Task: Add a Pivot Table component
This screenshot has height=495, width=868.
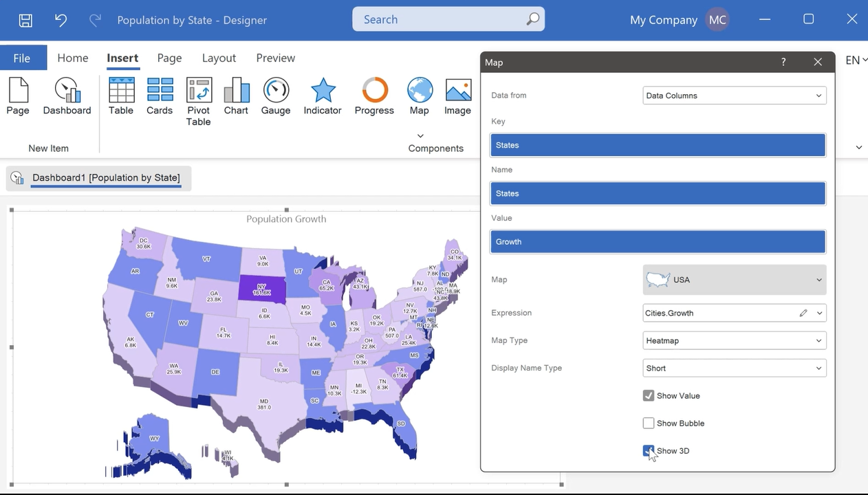Action: [x=199, y=101]
